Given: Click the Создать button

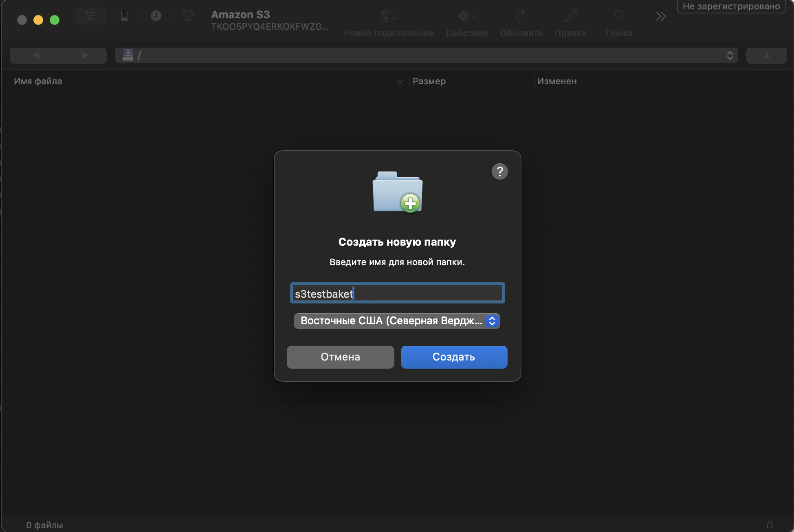Looking at the screenshot, I should (454, 357).
